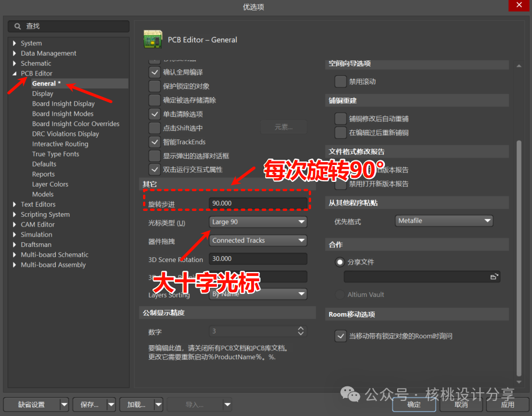The height and width of the screenshot is (416, 532).
Task: Click the PCB Editor header icon
Action: [x=153, y=39]
